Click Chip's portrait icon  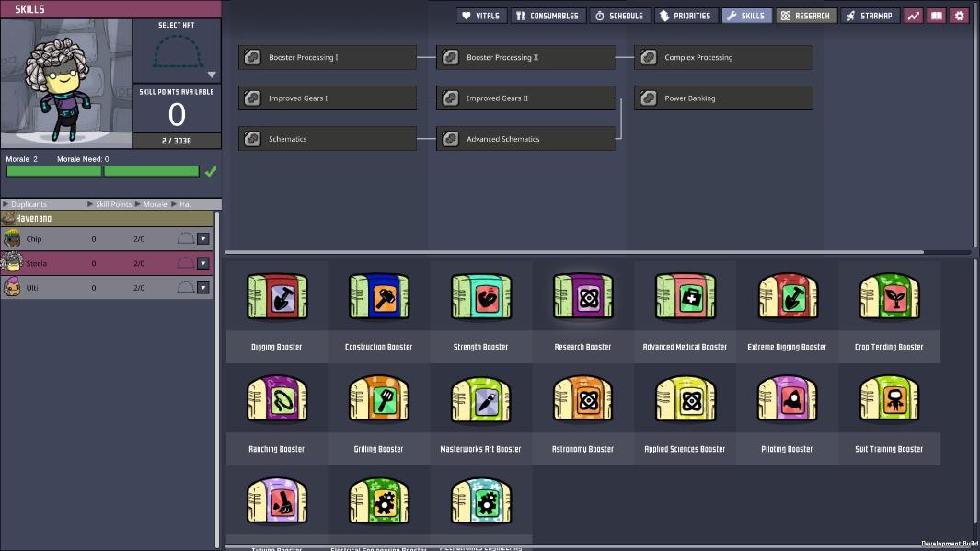point(12,238)
